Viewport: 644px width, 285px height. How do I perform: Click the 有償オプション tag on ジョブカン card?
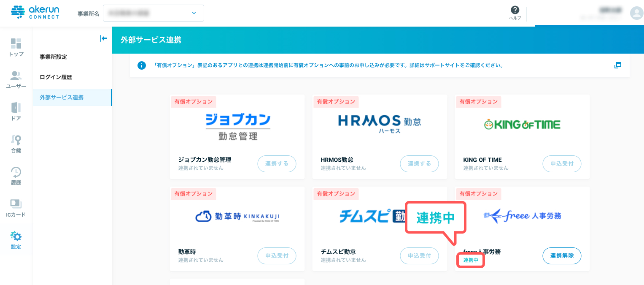[x=194, y=102]
